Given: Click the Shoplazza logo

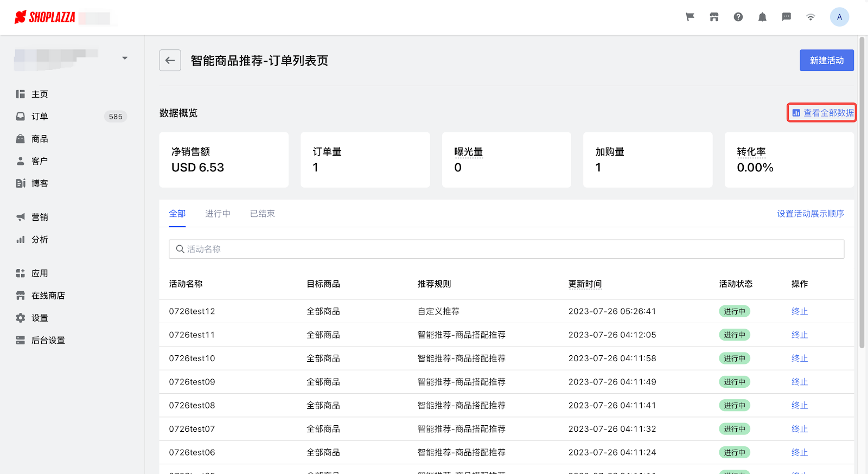Looking at the screenshot, I should (44, 17).
